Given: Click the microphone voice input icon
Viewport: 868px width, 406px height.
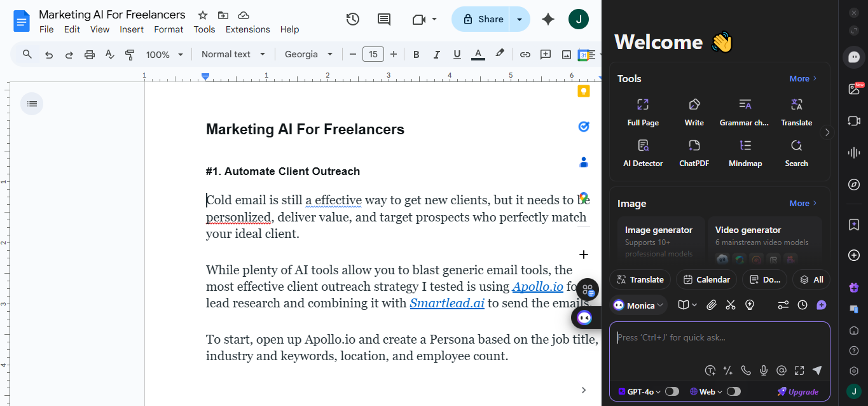Looking at the screenshot, I should pyautogui.click(x=764, y=370).
